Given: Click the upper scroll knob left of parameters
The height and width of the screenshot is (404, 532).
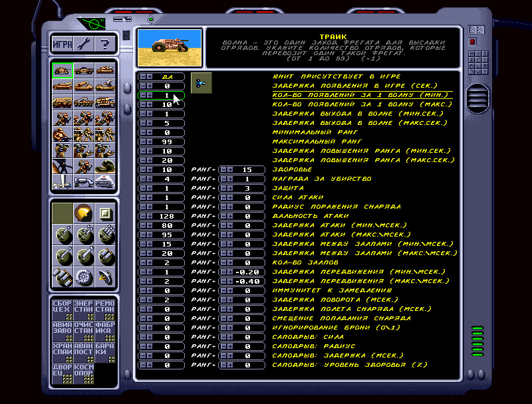Looking at the screenshot, I should pos(127,88).
